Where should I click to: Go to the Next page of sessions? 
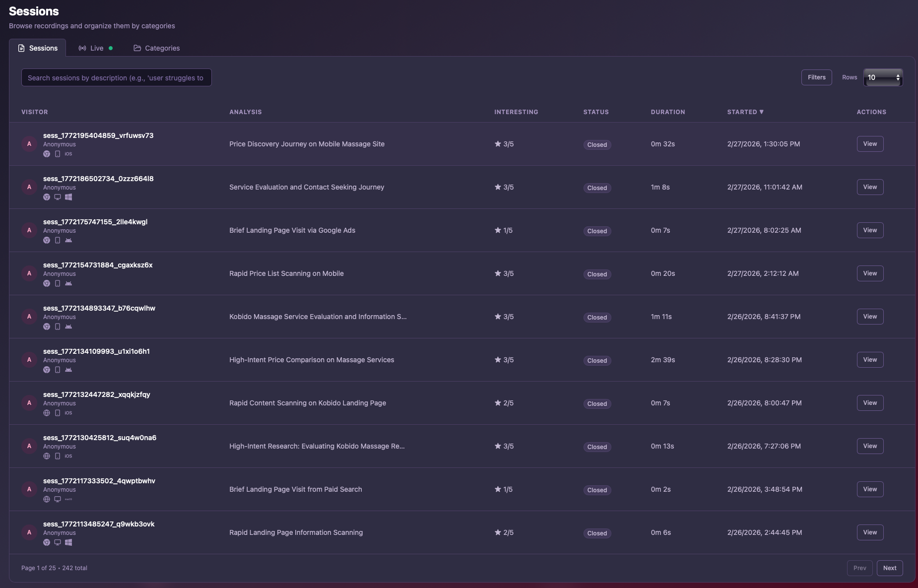pyautogui.click(x=889, y=568)
